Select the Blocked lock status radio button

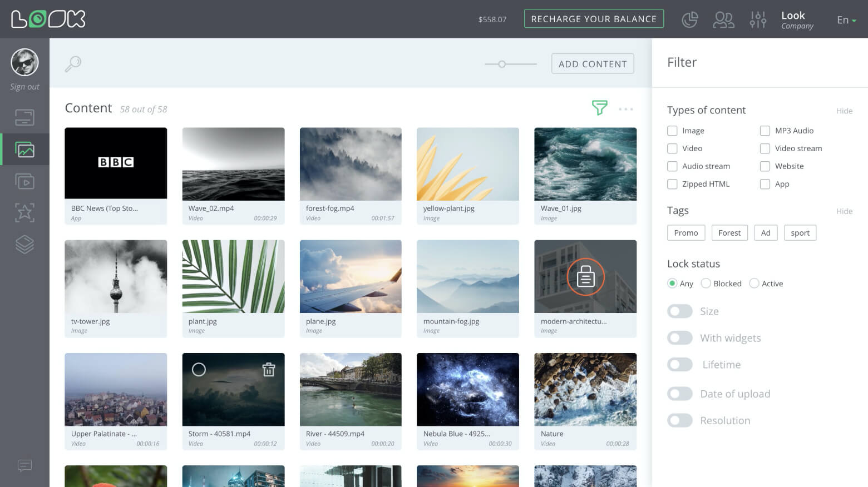[x=706, y=284]
